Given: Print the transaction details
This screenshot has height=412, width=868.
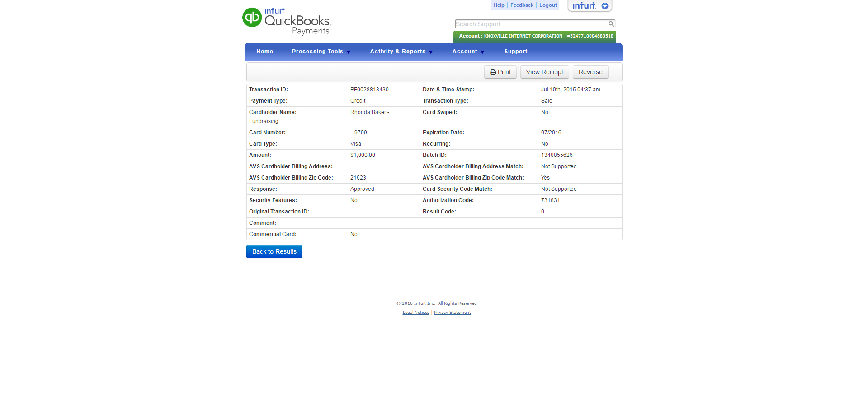Looking at the screenshot, I should point(500,72).
